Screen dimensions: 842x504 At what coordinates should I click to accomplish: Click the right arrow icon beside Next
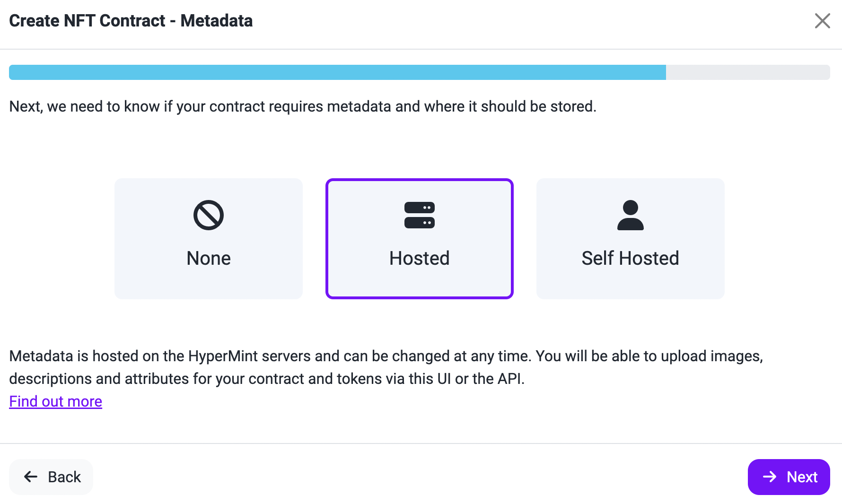point(770,477)
